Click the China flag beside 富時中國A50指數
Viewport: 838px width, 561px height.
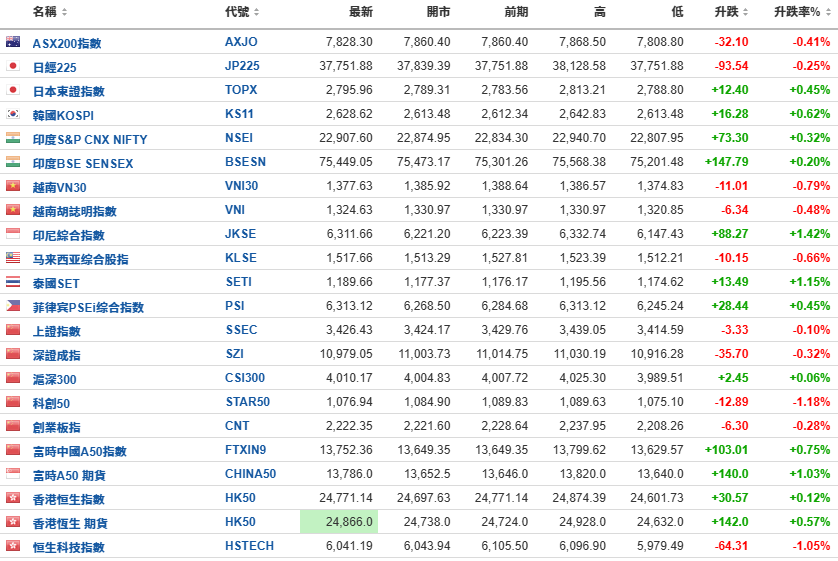13,450
